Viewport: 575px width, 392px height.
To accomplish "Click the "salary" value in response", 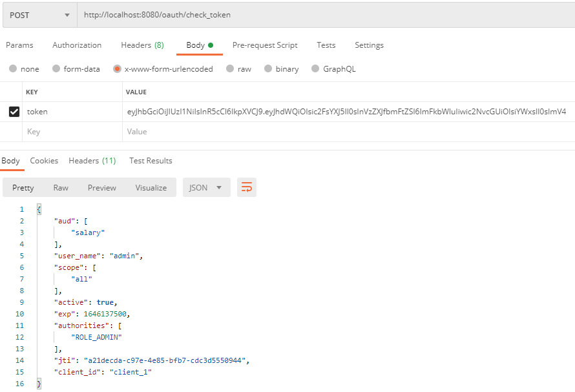I will point(88,232).
